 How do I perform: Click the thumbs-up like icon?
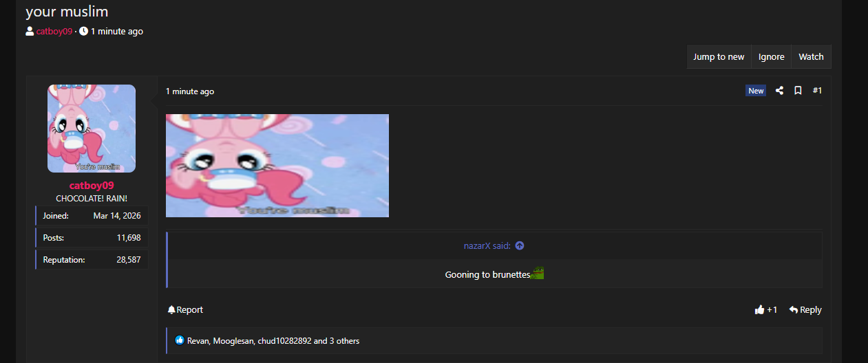(759, 310)
